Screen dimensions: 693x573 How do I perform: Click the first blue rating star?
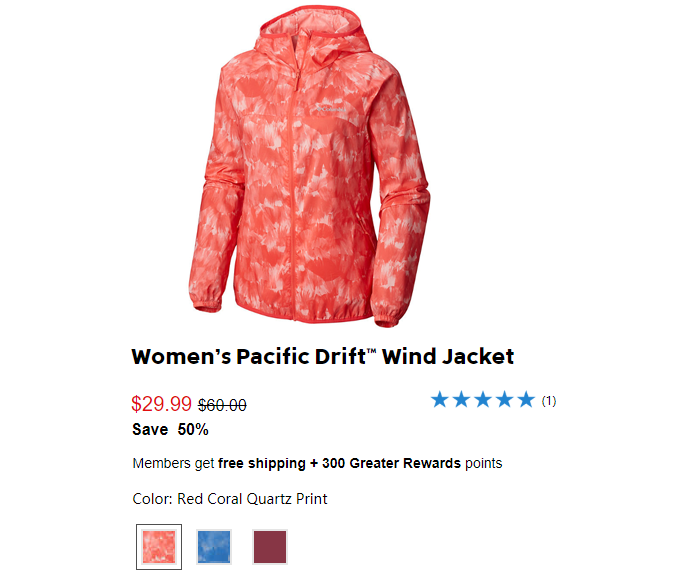pyautogui.click(x=440, y=399)
